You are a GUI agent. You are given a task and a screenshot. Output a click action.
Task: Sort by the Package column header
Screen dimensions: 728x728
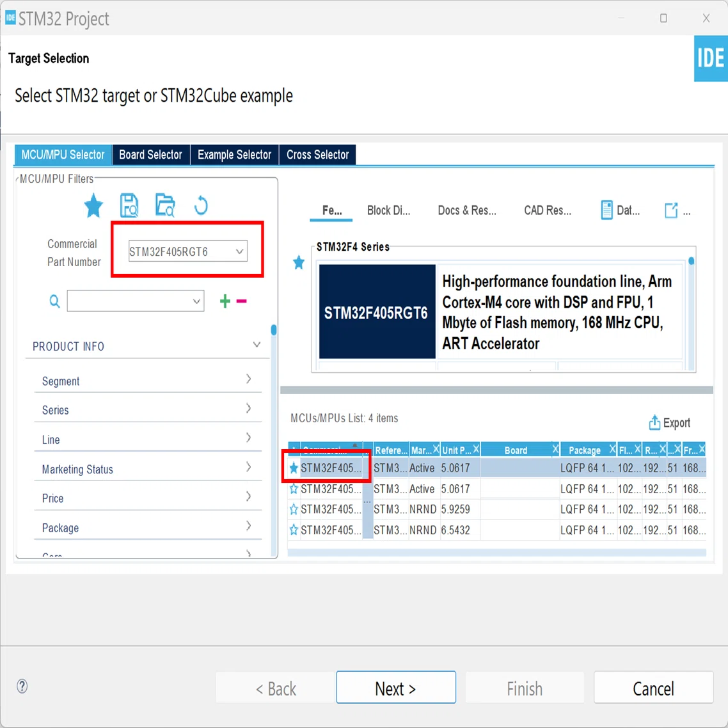pos(585,450)
